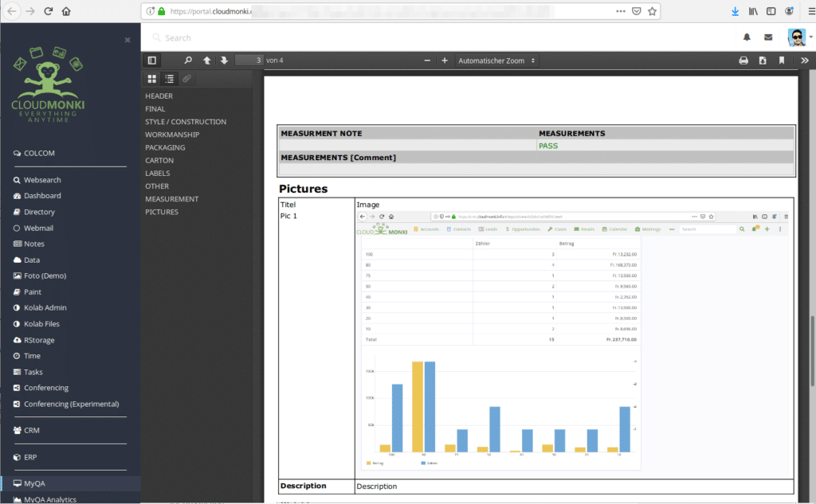This screenshot has width=816, height=504.
Task: Click the PDF vertical scrollbar
Action: 812,350
